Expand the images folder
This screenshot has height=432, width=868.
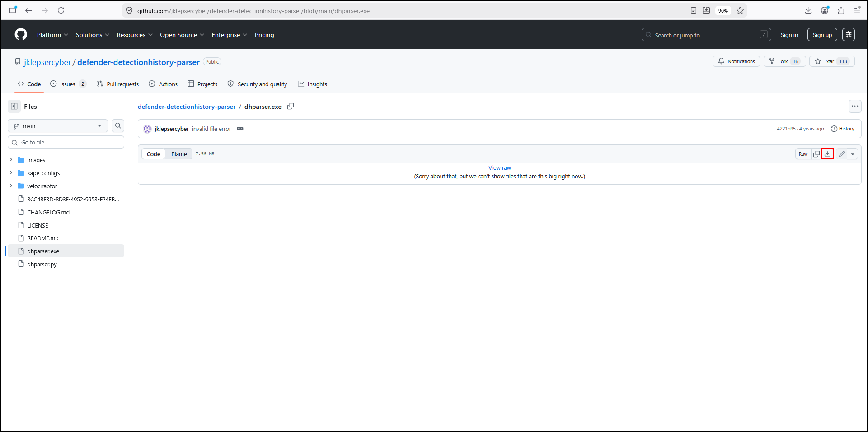(11, 160)
